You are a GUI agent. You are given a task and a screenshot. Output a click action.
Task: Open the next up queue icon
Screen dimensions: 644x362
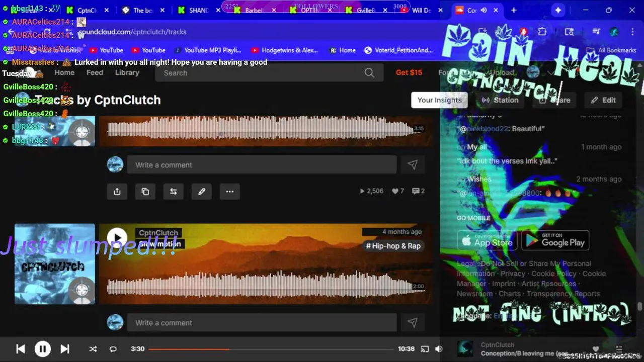tap(620, 349)
